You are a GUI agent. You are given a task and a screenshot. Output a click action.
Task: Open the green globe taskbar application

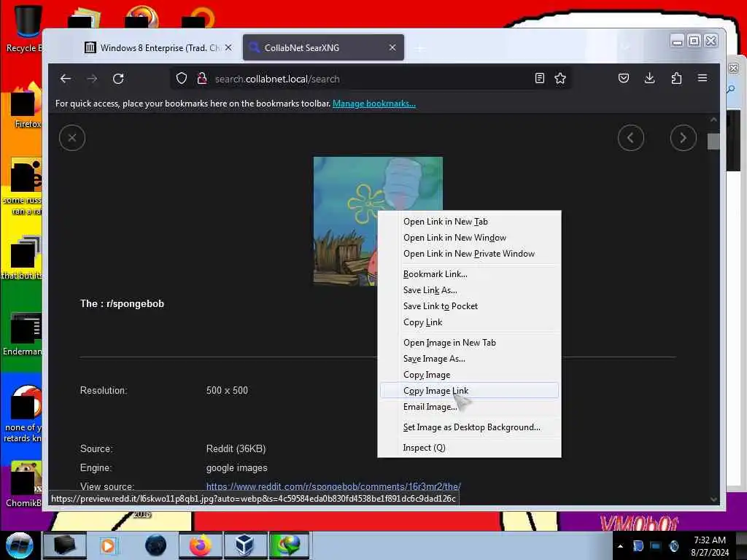[x=289, y=545]
